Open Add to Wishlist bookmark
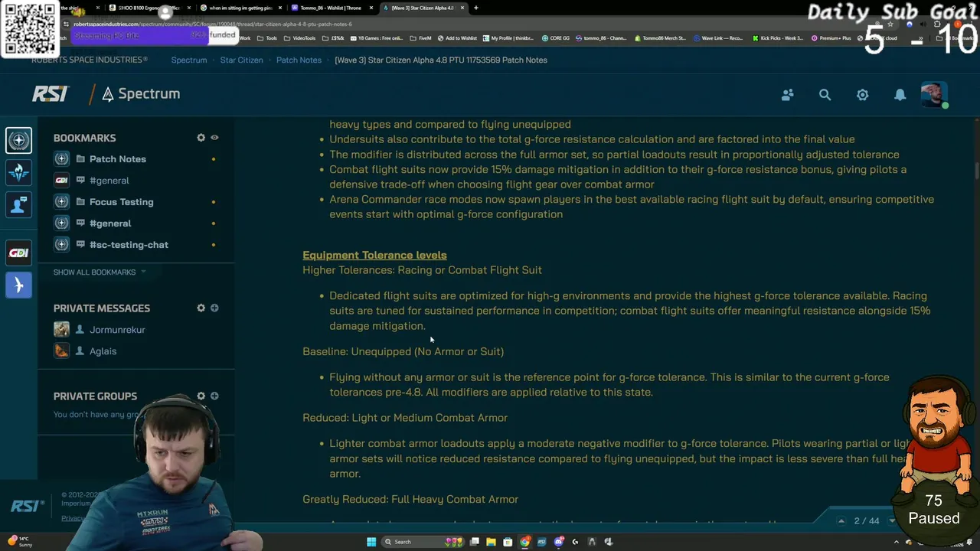The image size is (980, 551). point(458,38)
